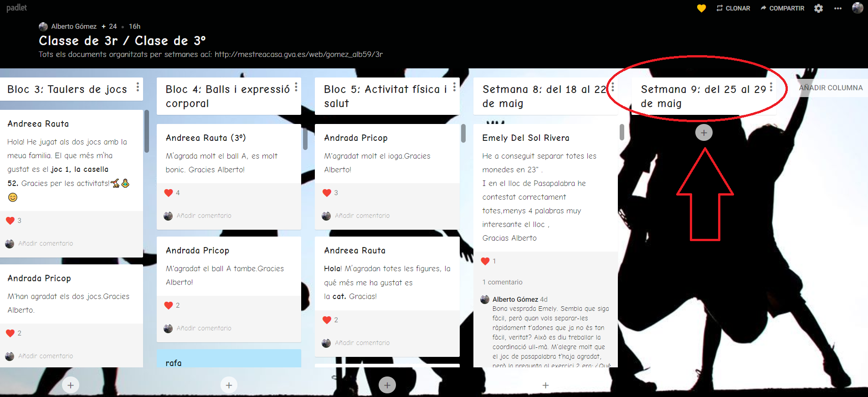Click comment field under Andreea Rauta (3º) post

click(204, 216)
